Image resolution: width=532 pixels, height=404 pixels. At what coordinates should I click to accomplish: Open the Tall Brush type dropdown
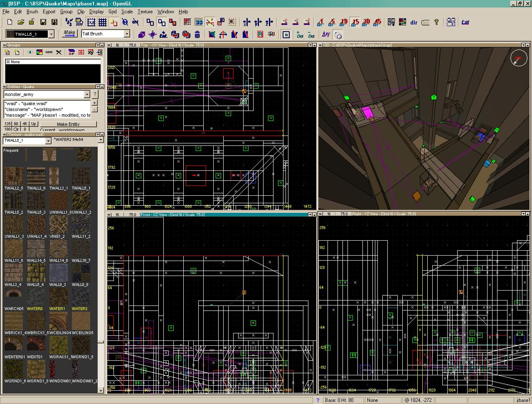tap(127, 34)
